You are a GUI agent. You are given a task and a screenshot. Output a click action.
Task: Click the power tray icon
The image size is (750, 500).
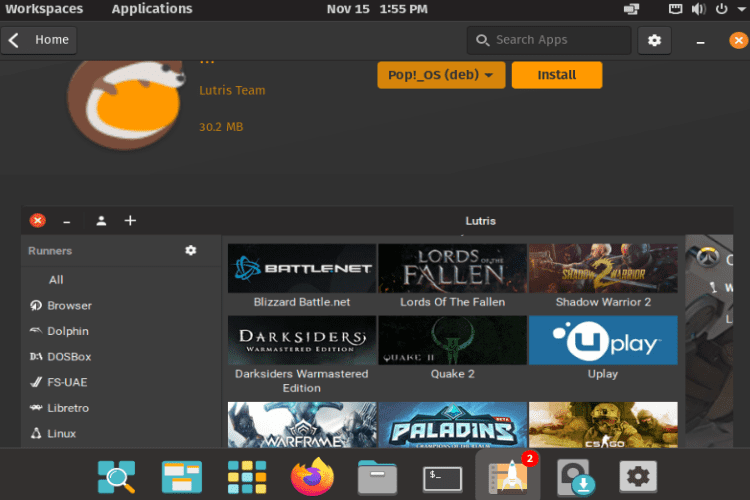[722, 9]
